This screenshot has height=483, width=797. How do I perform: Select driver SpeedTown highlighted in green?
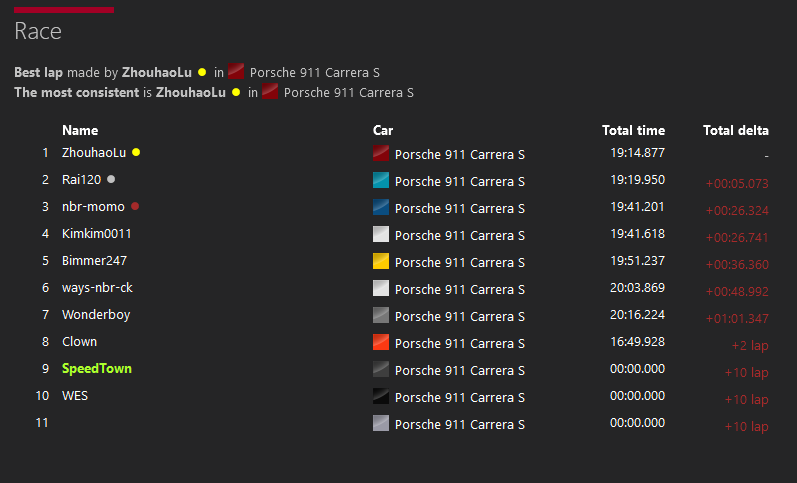point(97,369)
